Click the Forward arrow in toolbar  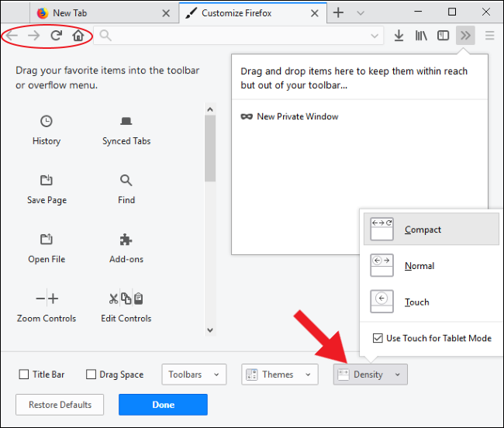point(34,36)
